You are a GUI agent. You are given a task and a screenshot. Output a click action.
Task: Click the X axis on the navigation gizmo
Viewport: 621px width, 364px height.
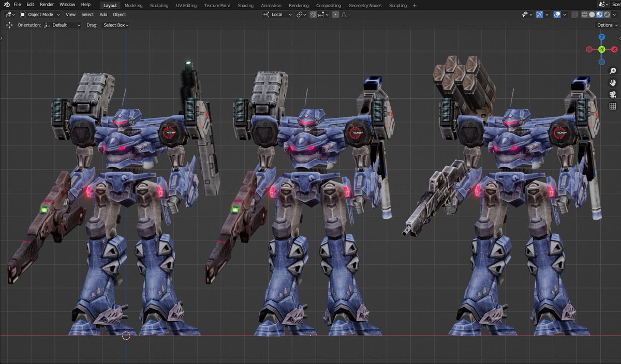615,49
